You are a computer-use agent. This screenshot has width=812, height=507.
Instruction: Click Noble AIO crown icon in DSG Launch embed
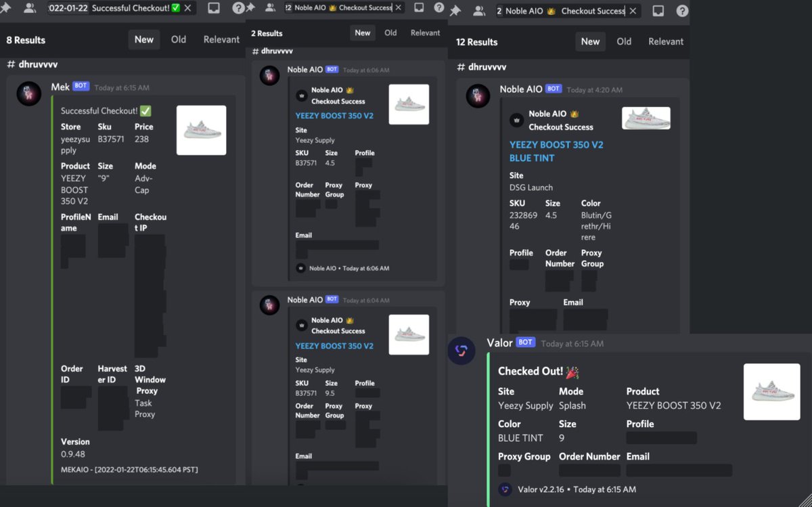517,120
